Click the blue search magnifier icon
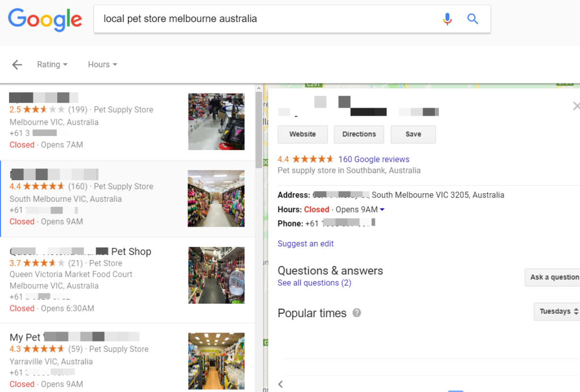 (x=473, y=19)
